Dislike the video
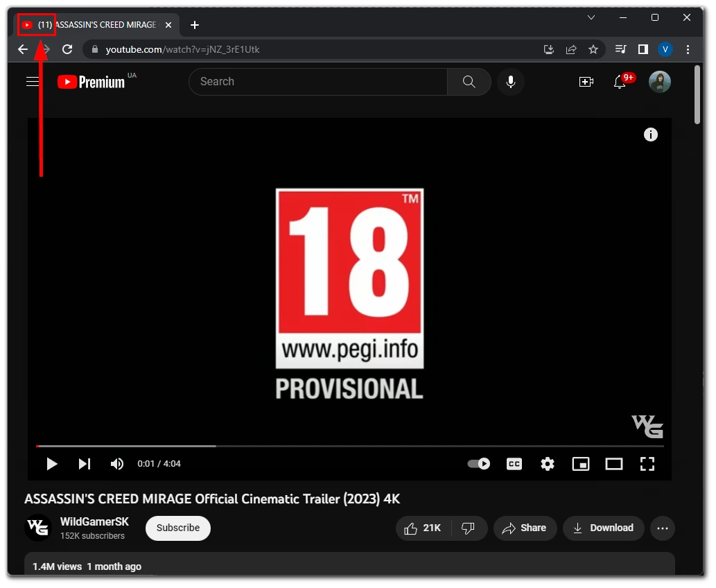Screen dimensions: 716x588 tap(469, 528)
